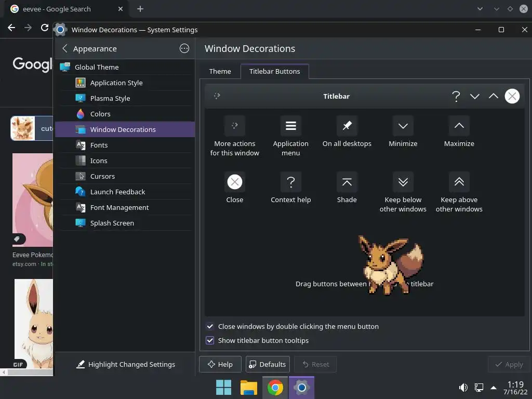Click the menu dots icon in the Titlebar preview
Image resolution: width=532 pixels, height=399 pixels.
point(217,96)
